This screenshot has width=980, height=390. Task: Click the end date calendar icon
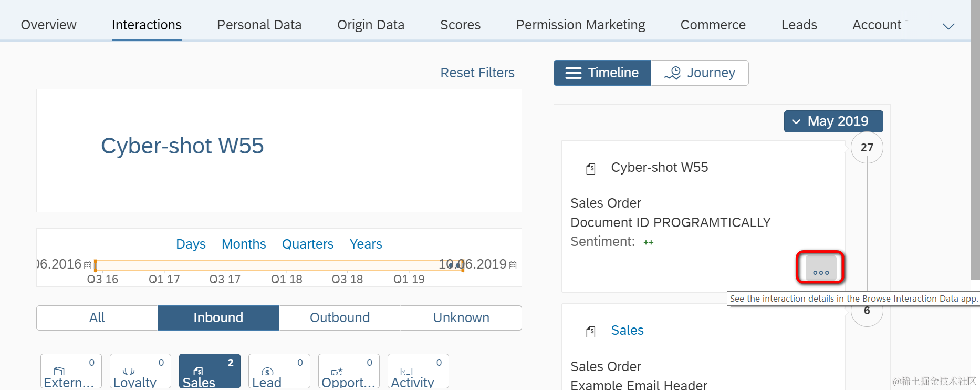click(x=513, y=265)
